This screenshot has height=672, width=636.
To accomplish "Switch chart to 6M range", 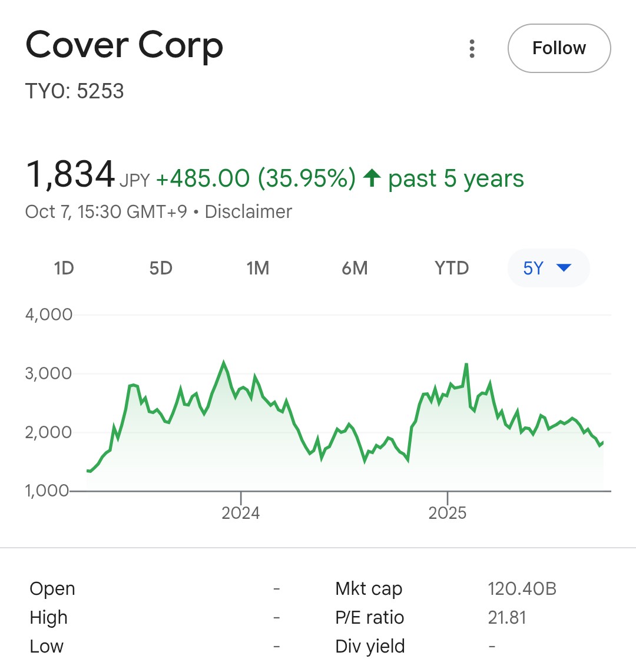I will click(x=355, y=269).
